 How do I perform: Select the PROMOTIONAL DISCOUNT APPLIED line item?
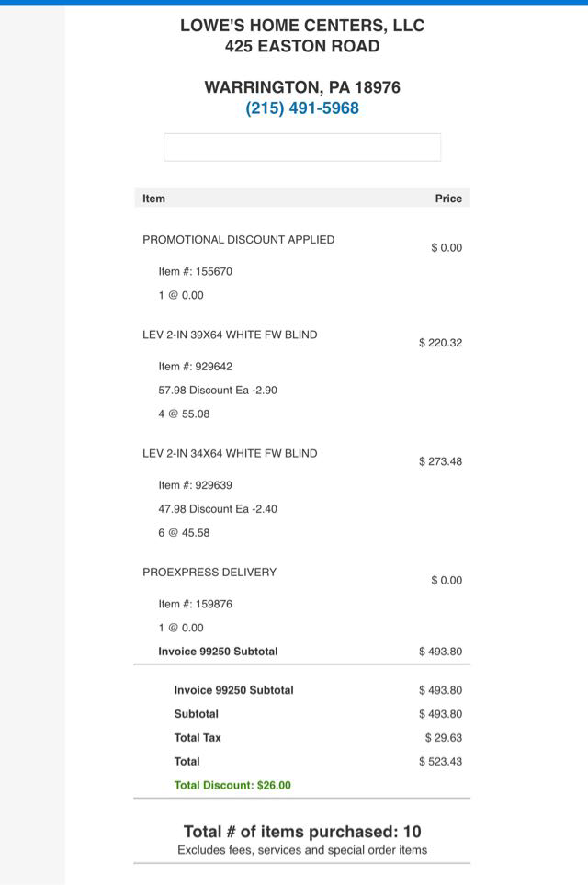click(239, 240)
